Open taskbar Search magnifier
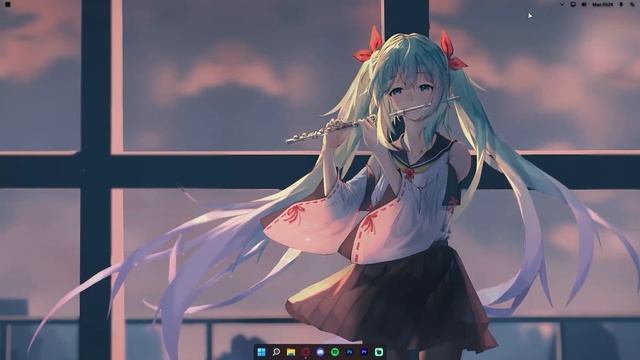Viewport: 640px width, 360px height. pos(276,352)
